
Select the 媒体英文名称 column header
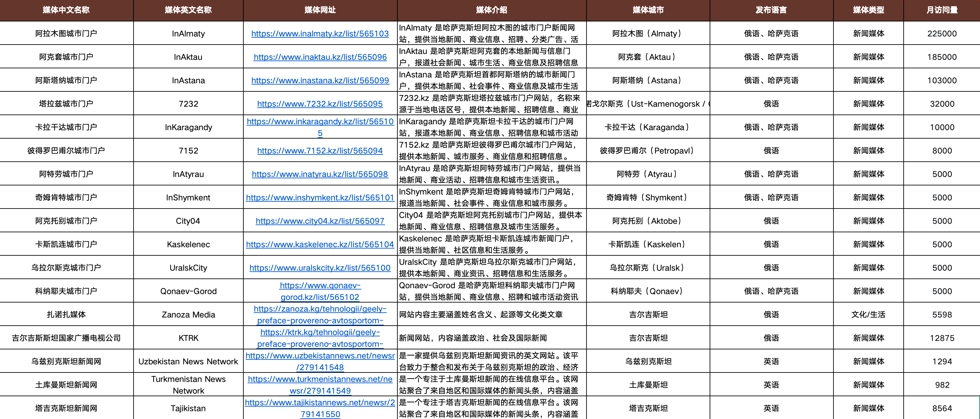tap(188, 10)
